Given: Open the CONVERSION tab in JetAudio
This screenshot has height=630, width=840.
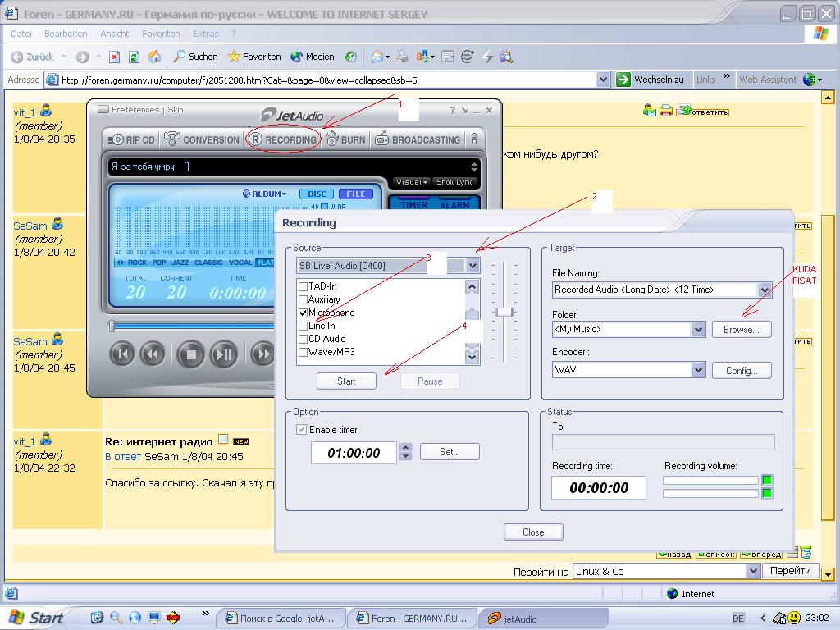Looking at the screenshot, I should [x=202, y=139].
